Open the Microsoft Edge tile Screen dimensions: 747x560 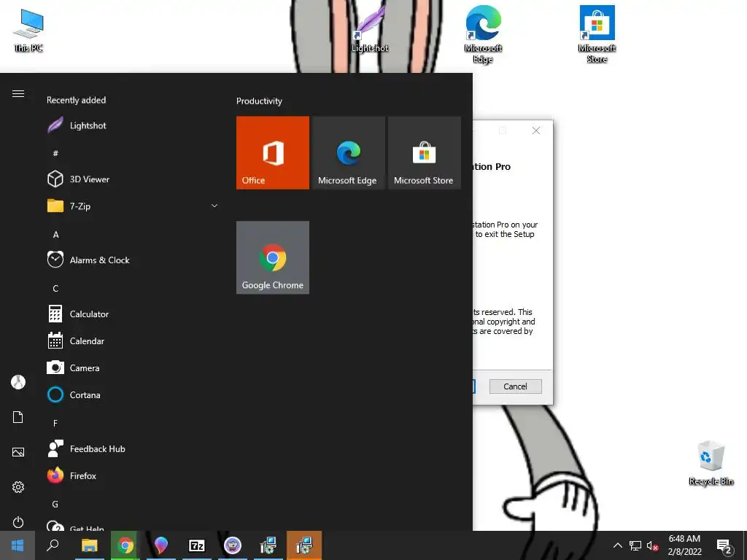(x=348, y=153)
